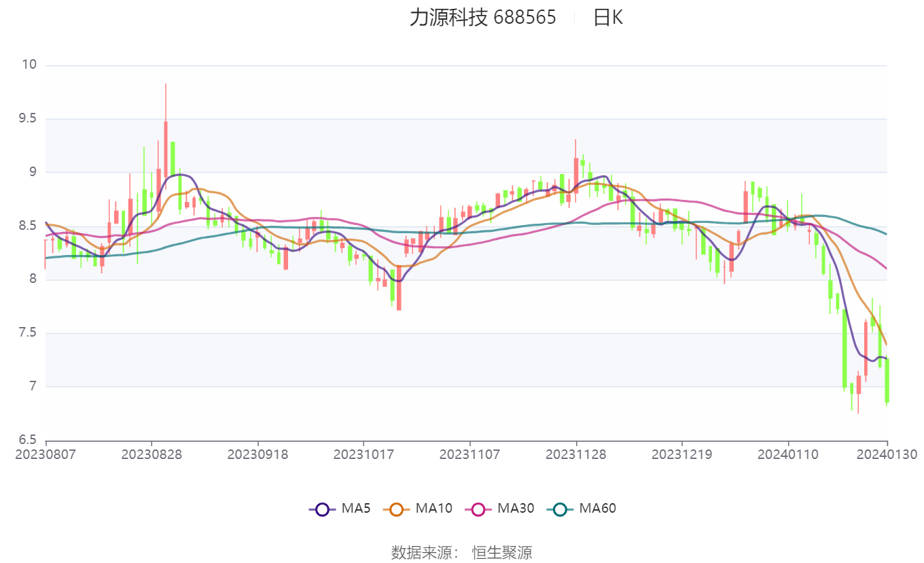
Task: Click the 20231017 date axis label
Action: (363, 454)
